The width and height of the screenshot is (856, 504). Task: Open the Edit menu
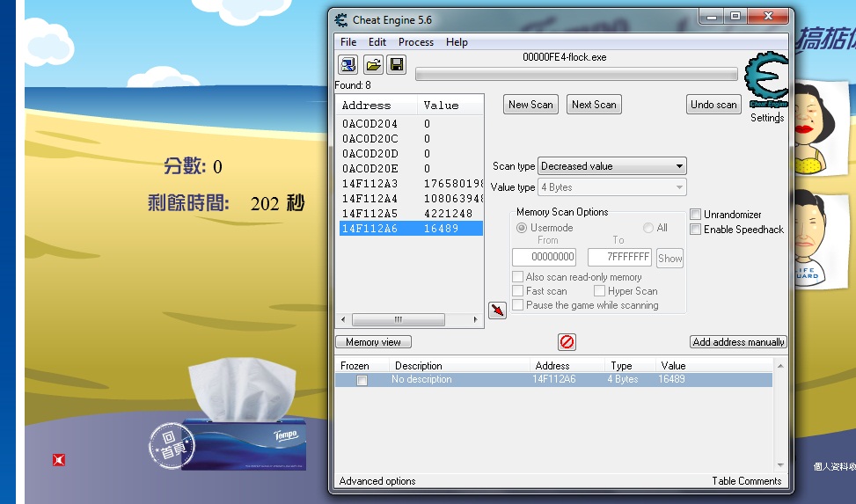(x=377, y=42)
